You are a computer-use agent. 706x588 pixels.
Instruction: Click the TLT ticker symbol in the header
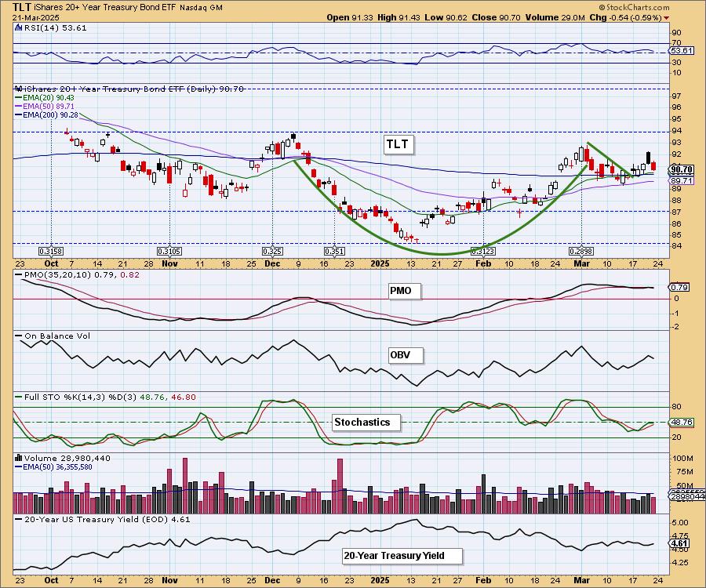pyautogui.click(x=22, y=7)
